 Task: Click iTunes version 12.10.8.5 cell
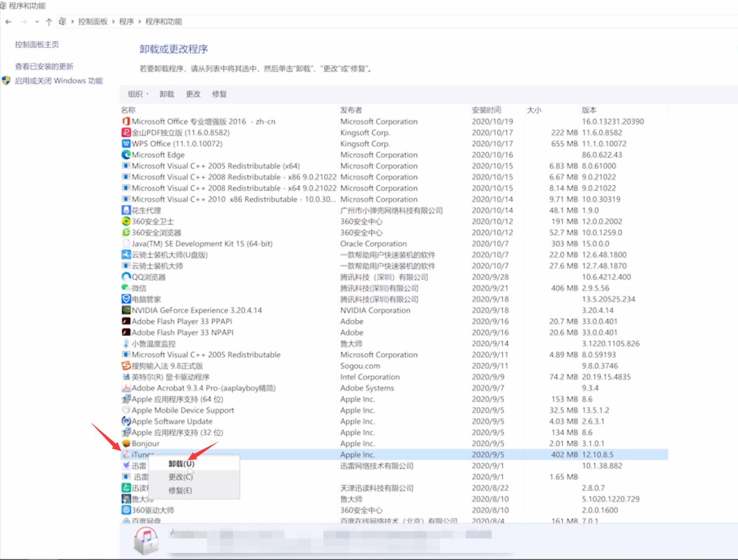pos(597,455)
